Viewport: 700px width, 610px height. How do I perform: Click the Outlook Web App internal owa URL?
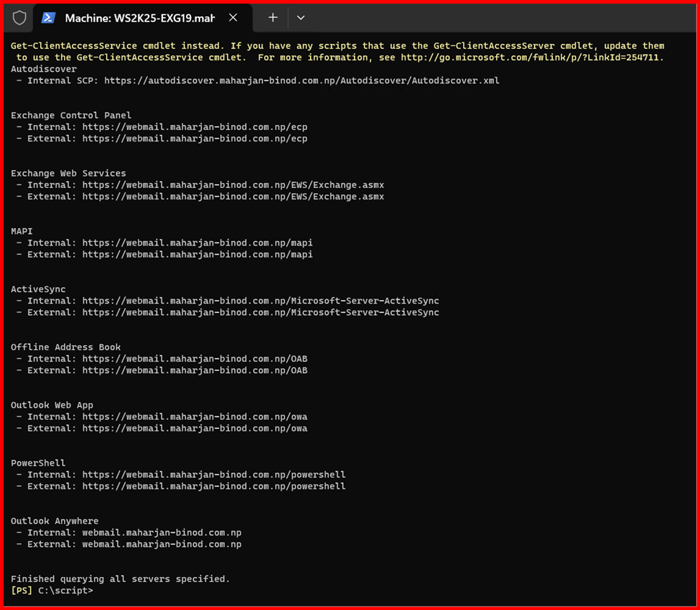coord(195,417)
